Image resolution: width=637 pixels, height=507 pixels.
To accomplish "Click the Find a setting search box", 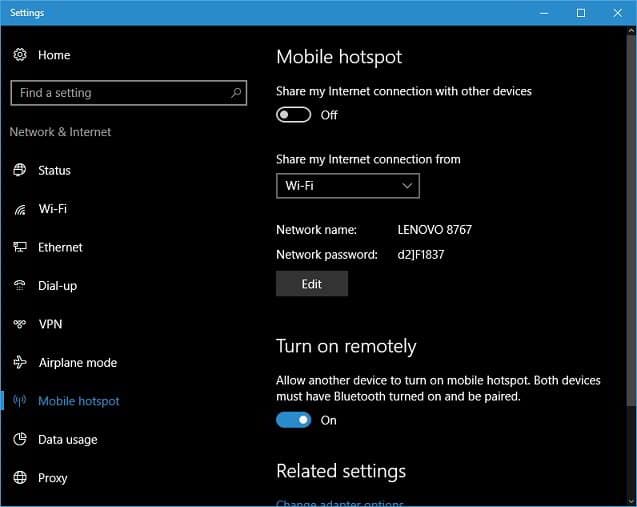I will (x=120, y=93).
